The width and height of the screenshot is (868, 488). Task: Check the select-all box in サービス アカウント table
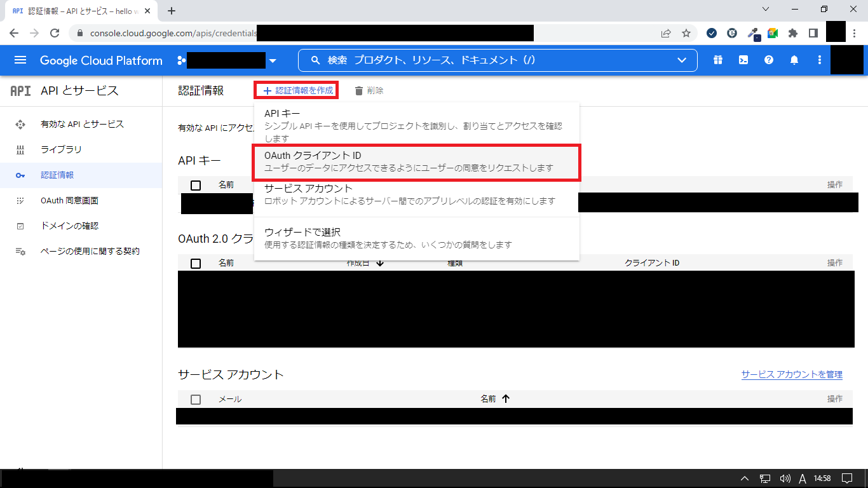(196, 399)
